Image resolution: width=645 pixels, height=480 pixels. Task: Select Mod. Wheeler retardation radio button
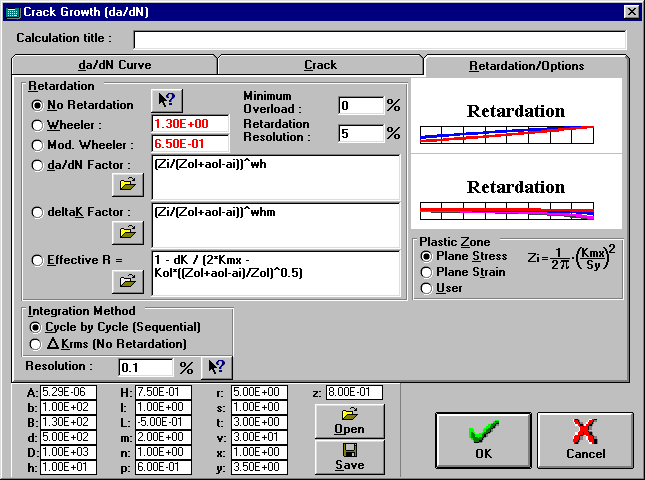click(39, 144)
